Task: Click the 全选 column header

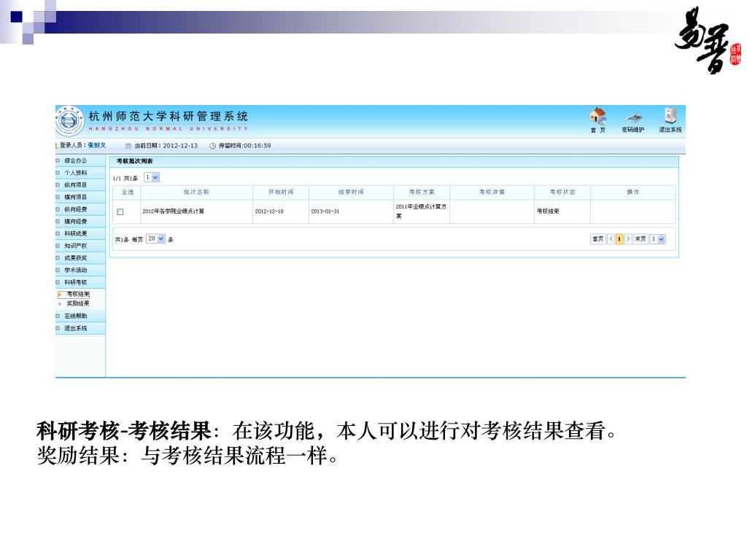Action: [x=127, y=192]
